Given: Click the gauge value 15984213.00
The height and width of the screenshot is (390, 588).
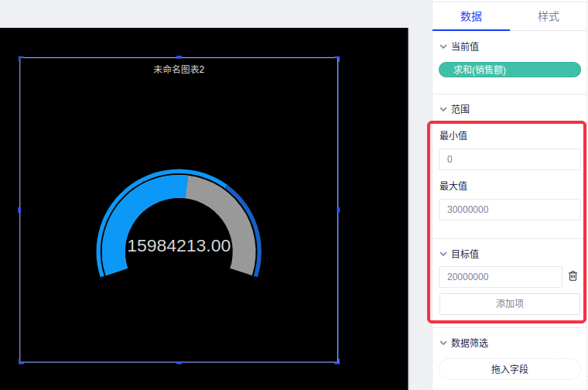Looking at the screenshot, I should tap(179, 246).
